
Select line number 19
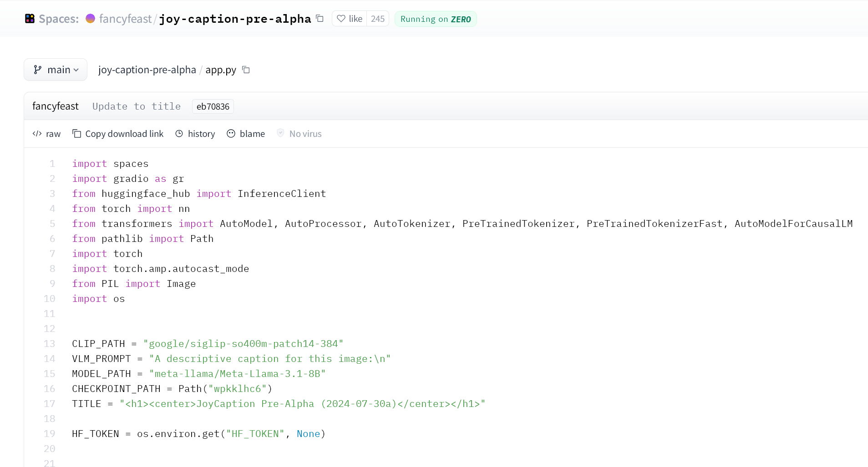tap(50, 434)
